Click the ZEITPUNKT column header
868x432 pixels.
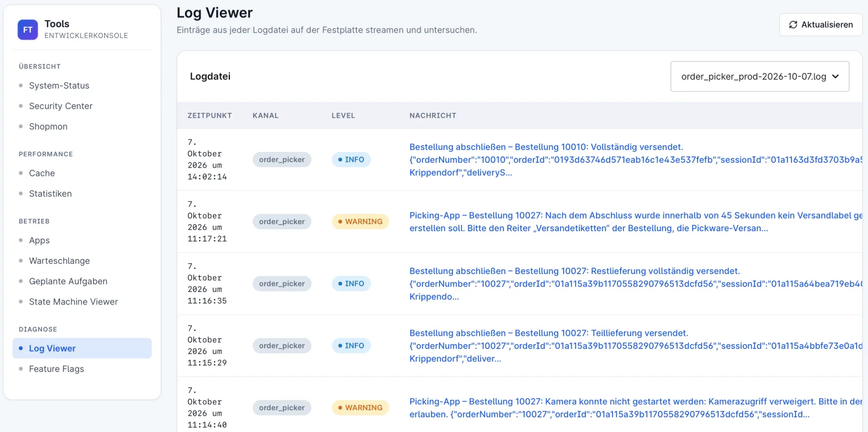click(x=209, y=116)
